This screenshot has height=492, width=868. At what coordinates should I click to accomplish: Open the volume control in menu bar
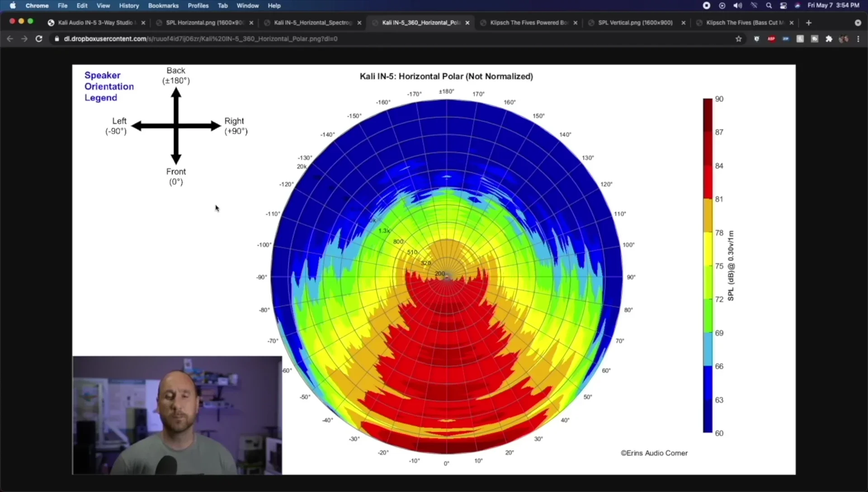[x=738, y=5]
